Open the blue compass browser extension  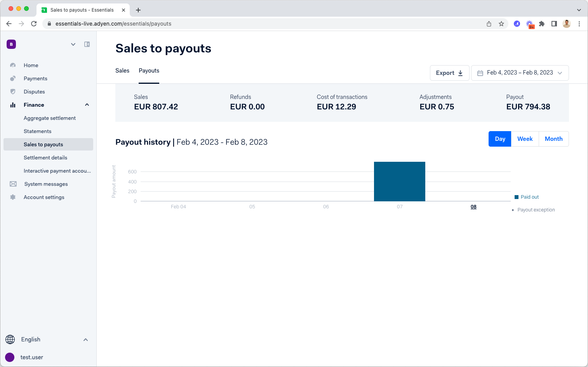click(x=517, y=24)
